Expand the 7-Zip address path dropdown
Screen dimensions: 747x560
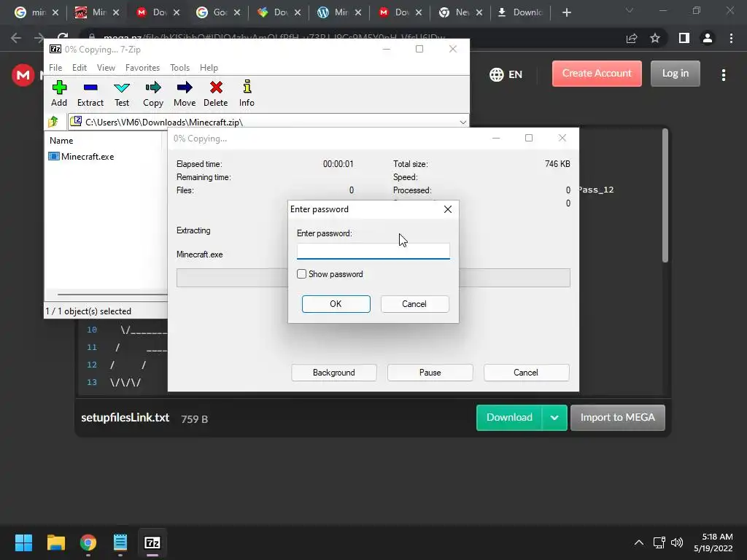point(462,122)
